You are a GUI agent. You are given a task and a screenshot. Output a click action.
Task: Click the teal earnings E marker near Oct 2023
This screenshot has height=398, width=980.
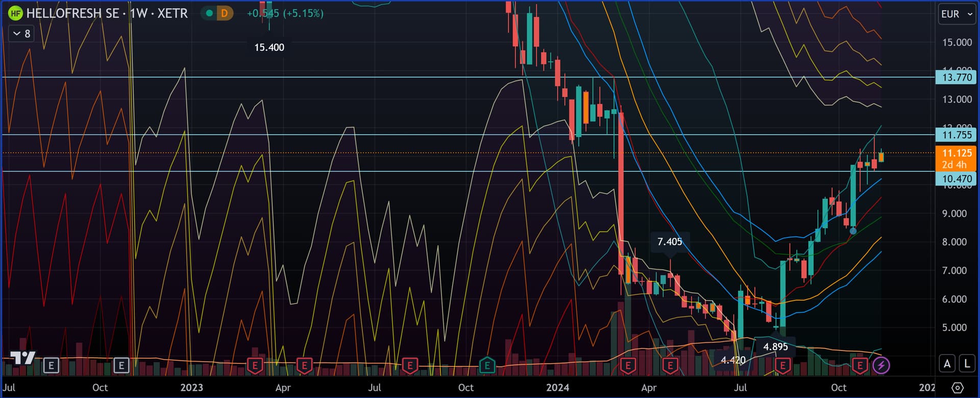click(487, 365)
